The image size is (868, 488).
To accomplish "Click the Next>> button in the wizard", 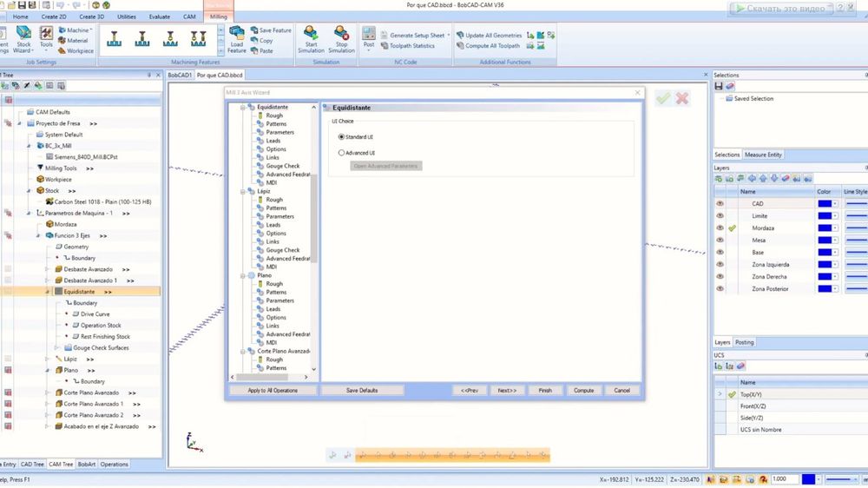I will tap(507, 391).
